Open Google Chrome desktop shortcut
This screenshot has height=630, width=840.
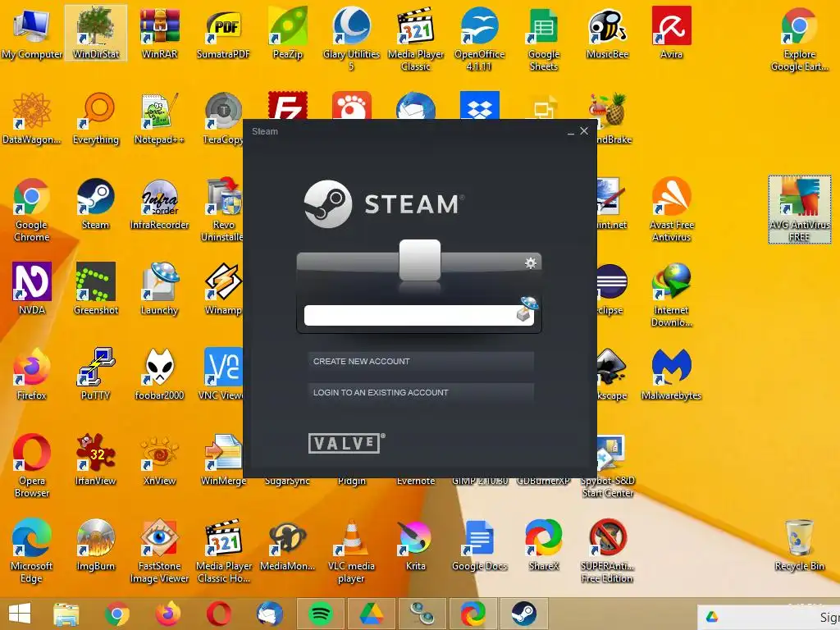tap(32, 209)
